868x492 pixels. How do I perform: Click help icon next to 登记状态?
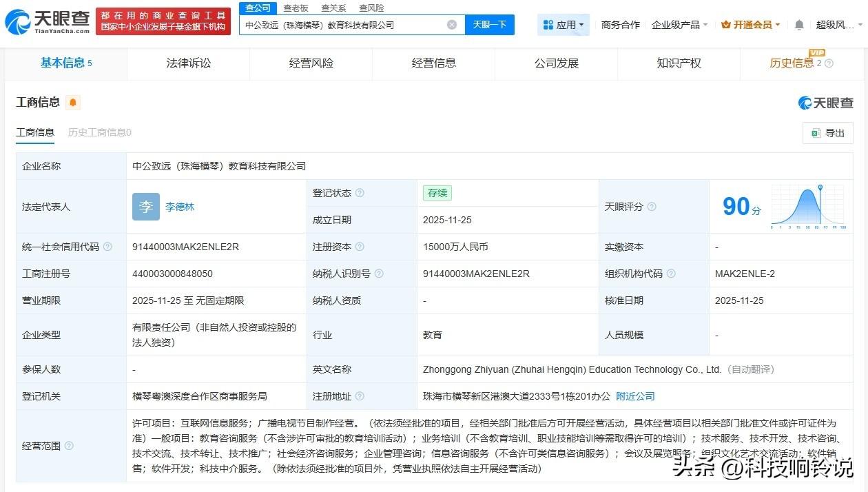point(360,193)
